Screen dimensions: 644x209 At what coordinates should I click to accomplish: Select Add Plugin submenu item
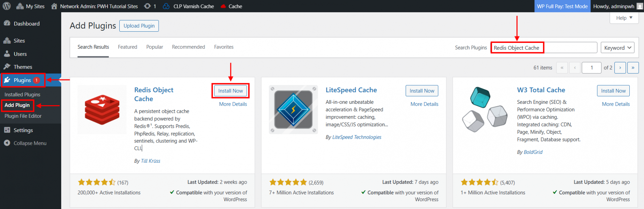[17, 105]
